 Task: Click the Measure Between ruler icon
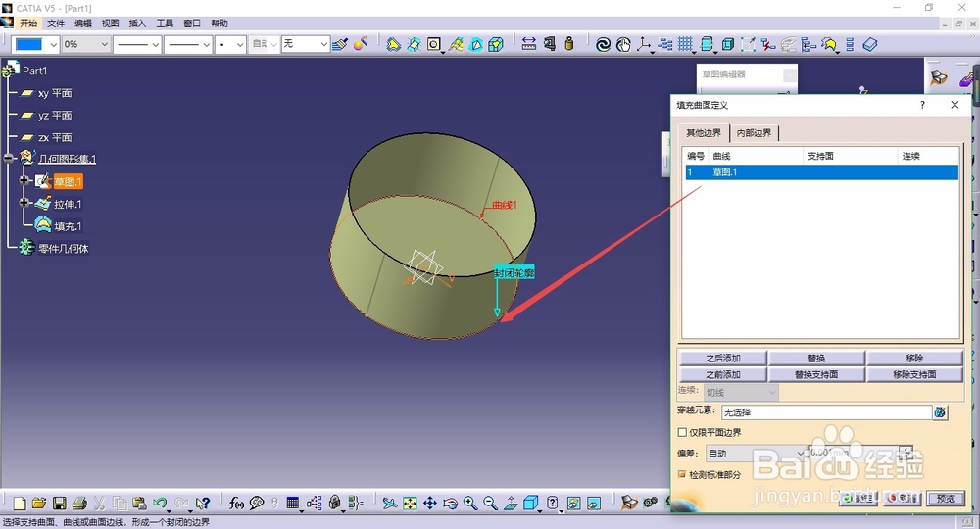[529, 44]
